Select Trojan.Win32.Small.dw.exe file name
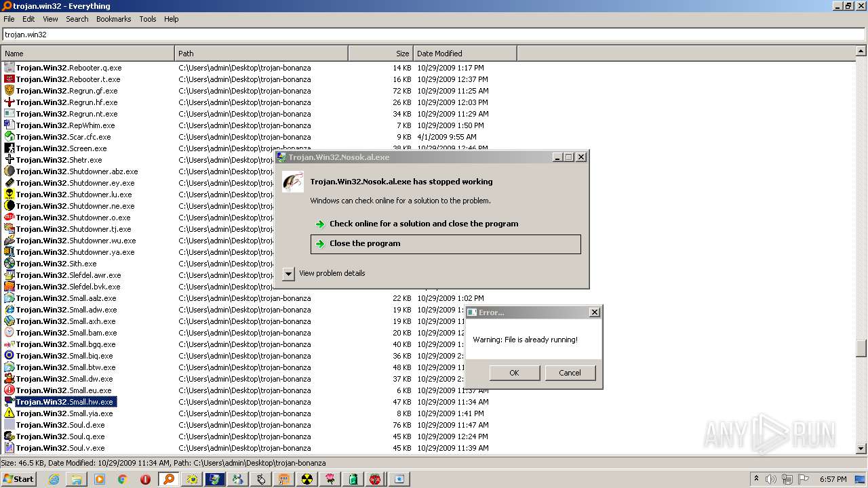The image size is (868, 488). point(64,379)
